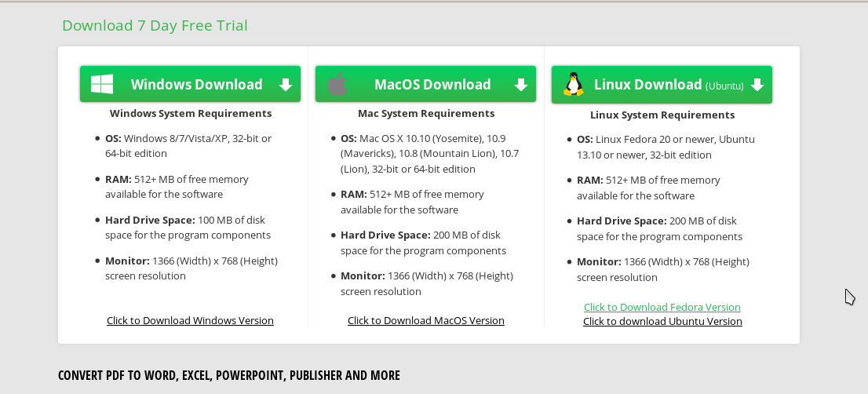Click the Linux Download (Ubuntu) button label

point(669,85)
